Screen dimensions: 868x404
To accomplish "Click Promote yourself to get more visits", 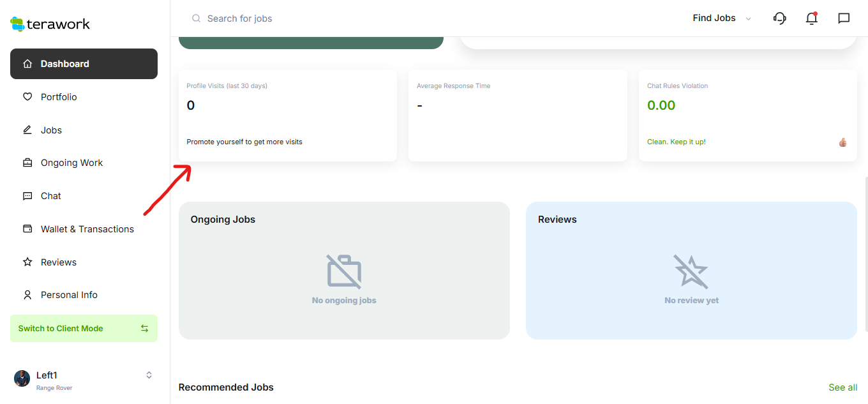I will pos(244,142).
